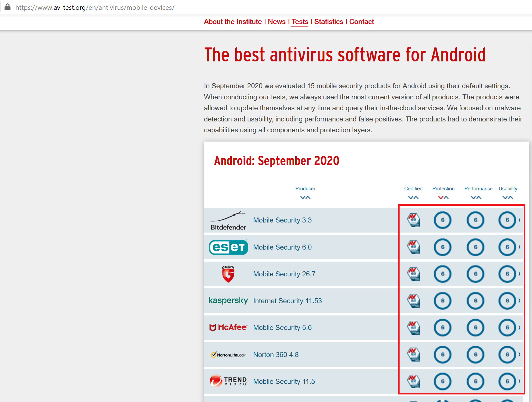Open McAfee Mobile Security 5.6 link

pyautogui.click(x=282, y=327)
